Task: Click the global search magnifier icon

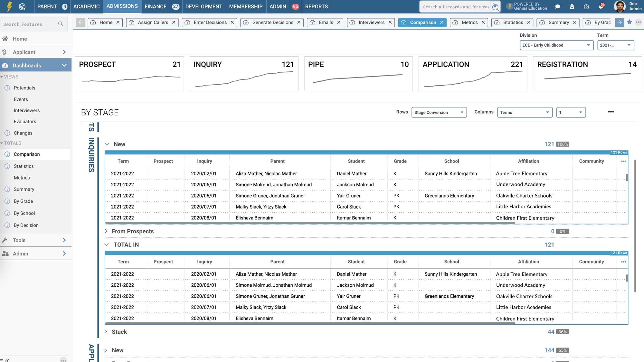Action: [x=496, y=7]
